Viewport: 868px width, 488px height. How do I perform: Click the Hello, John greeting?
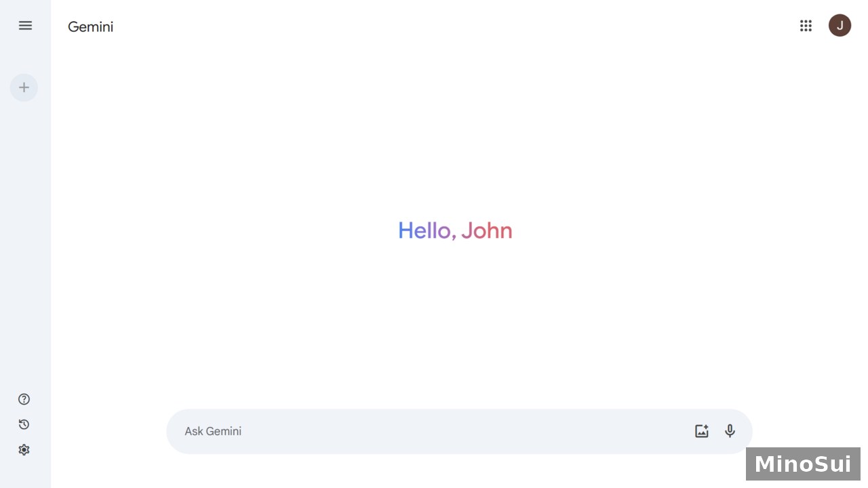(x=455, y=230)
